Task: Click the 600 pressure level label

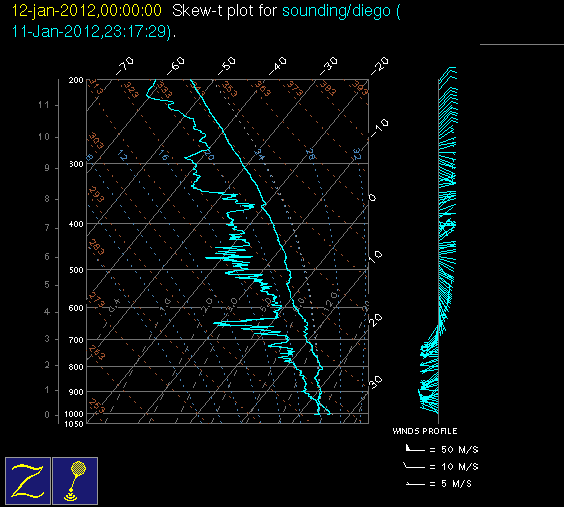Action: tap(76, 308)
